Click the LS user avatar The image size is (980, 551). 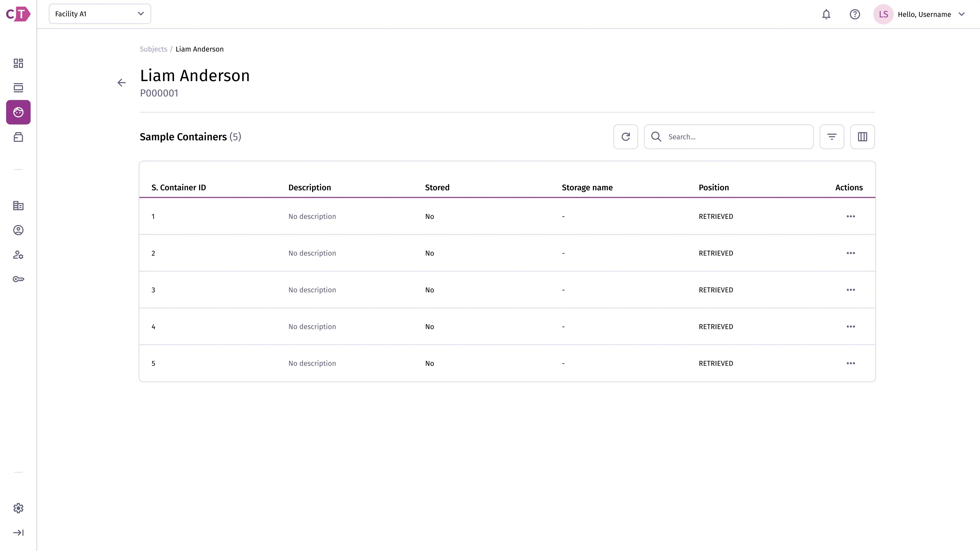(883, 15)
